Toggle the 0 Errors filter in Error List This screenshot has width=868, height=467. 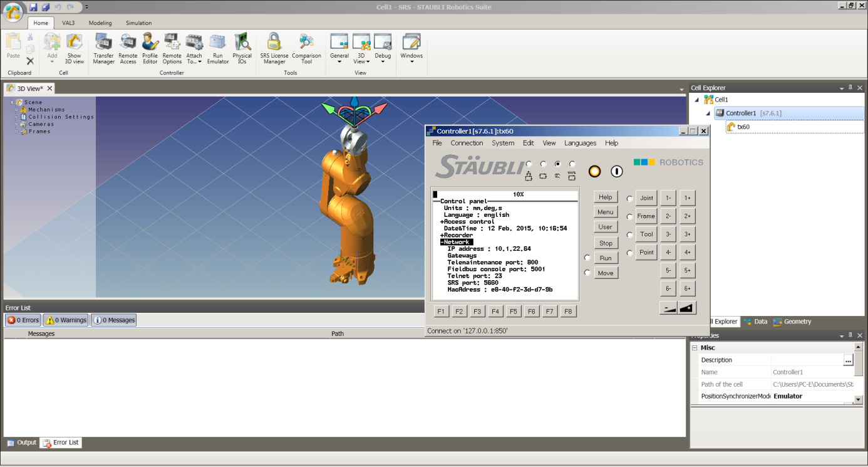[x=23, y=320]
